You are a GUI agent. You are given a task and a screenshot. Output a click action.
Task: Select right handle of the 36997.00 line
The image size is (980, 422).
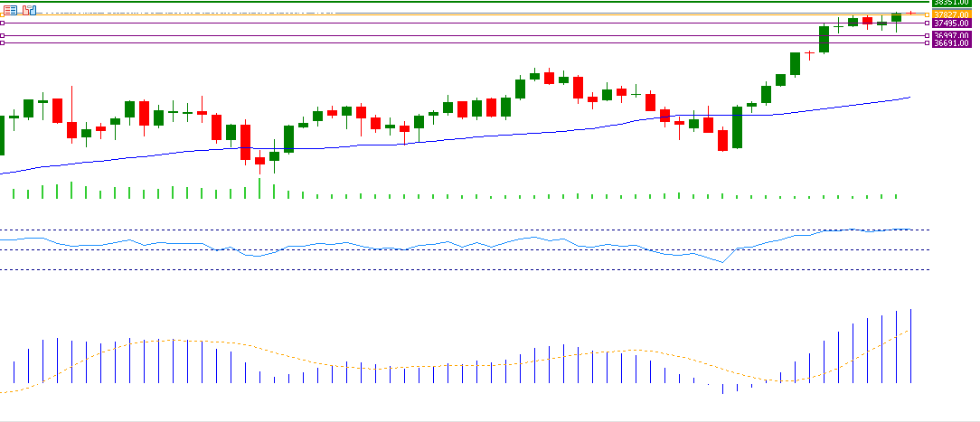928,36
